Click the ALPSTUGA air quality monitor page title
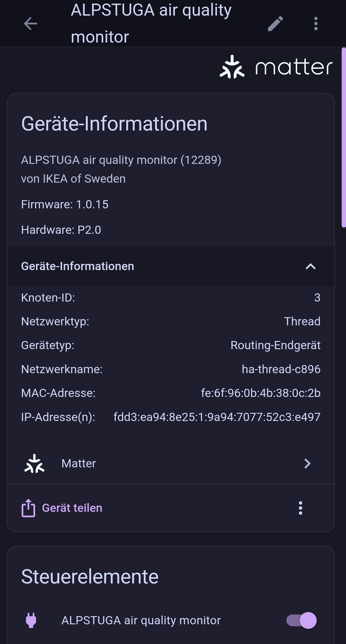This screenshot has height=644, width=346. pos(151,24)
